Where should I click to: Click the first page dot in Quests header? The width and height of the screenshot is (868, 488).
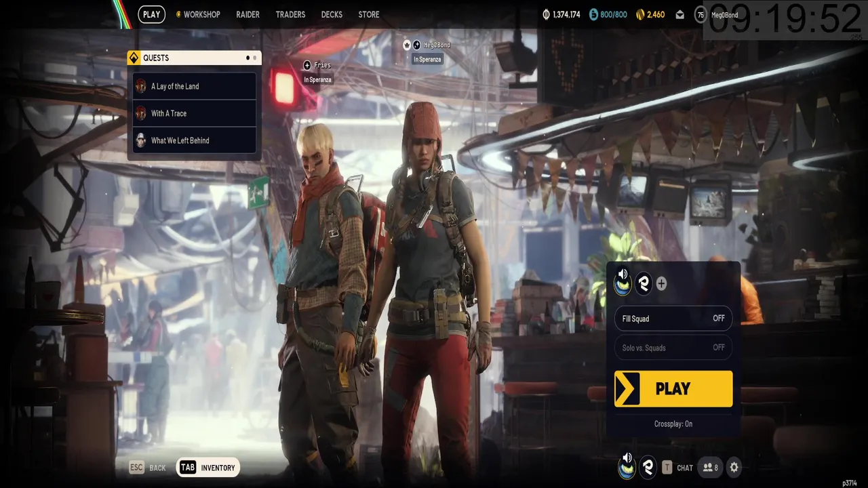coord(248,58)
